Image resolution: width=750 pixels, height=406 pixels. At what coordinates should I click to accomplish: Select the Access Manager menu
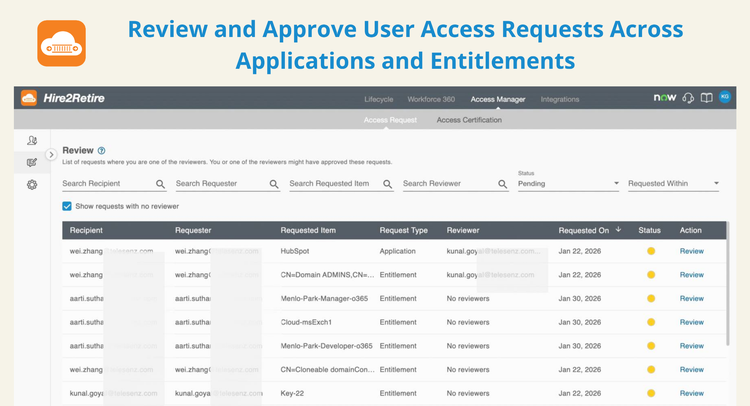tap(498, 99)
